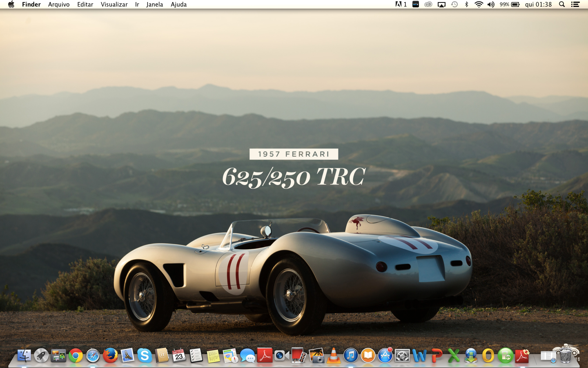The image size is (588, 368).
Task: Open the Editar menu
Action: (85, 4)
